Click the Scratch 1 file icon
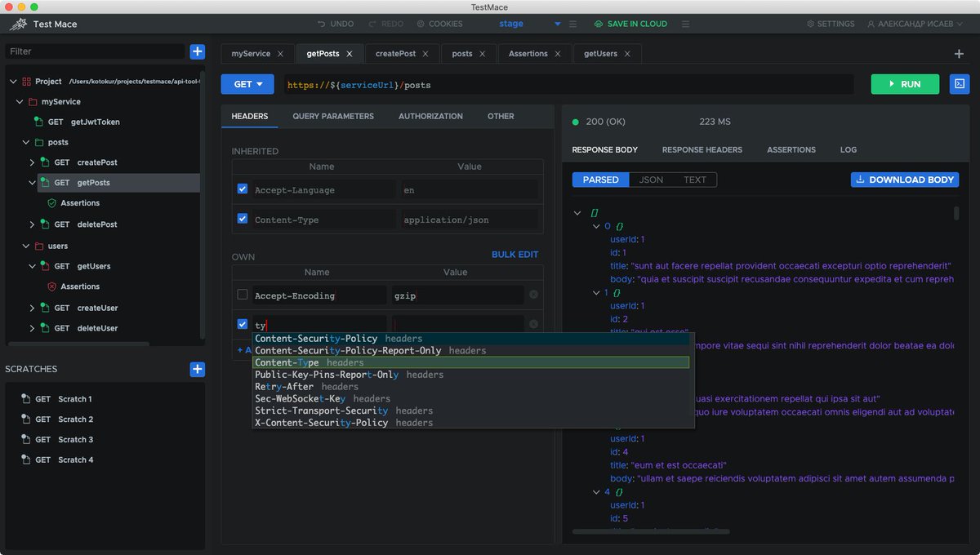This screenshot has height=555, width=980. tap(25, 399)
